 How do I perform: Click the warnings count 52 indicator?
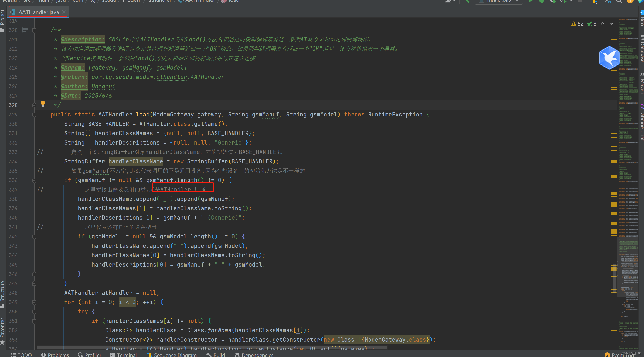(x=577, y=24)
